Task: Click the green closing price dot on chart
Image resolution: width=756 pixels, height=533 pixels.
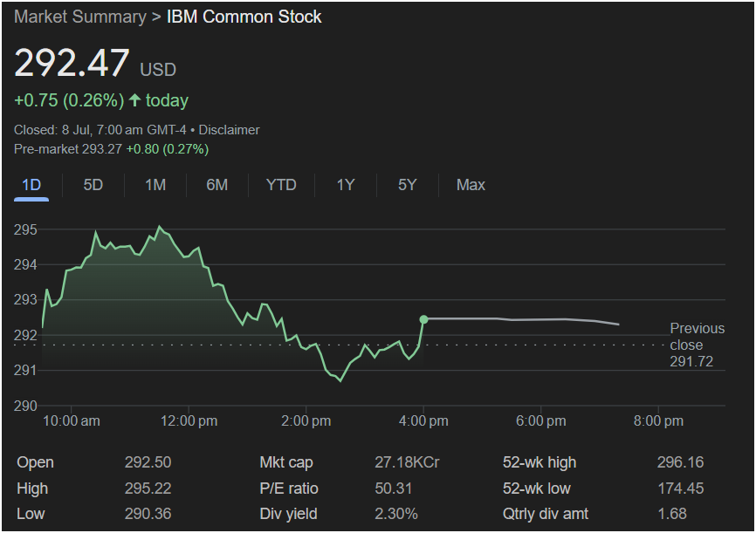Action: (x=423, y=319)
